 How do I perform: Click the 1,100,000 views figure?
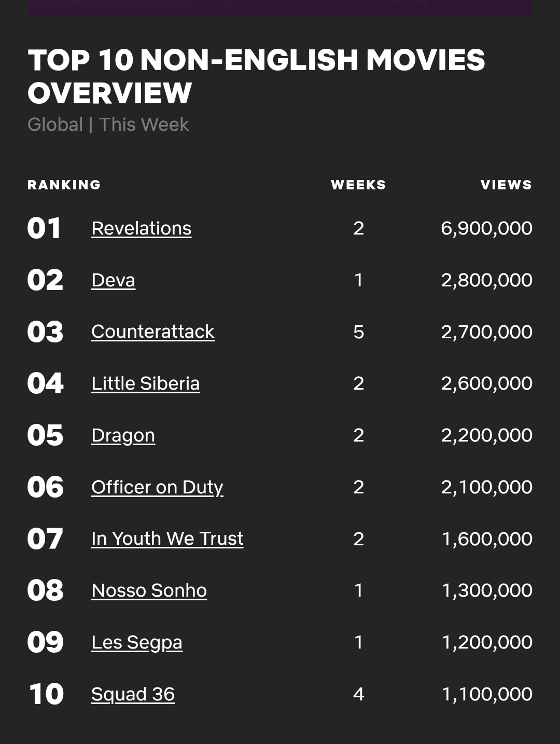(486, 694)
